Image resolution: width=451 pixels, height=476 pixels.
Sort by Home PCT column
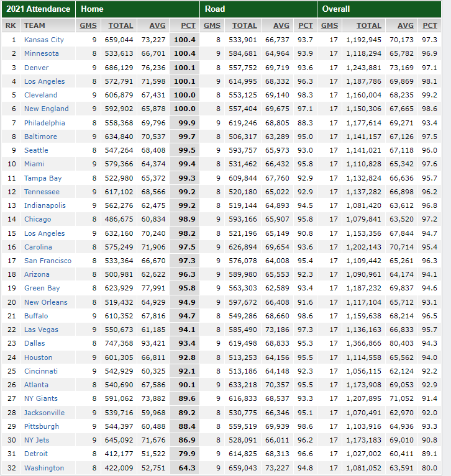[188, 26]
